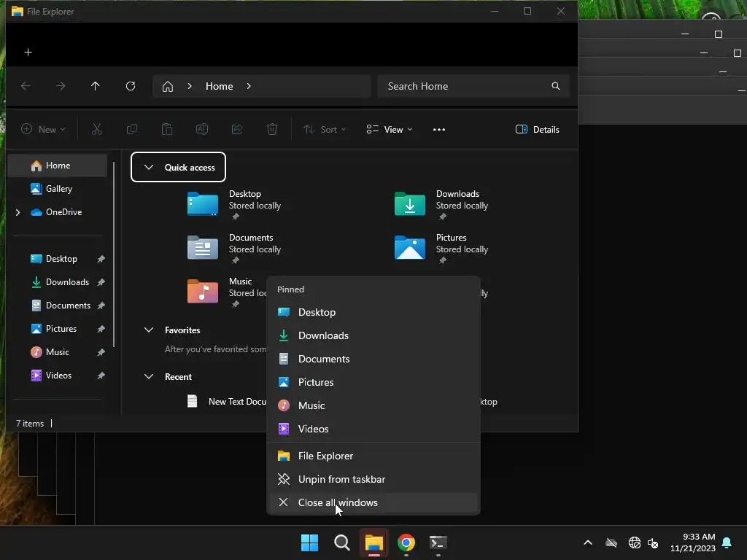
Task: Open taskbar Search
Action: coord(342,542)
